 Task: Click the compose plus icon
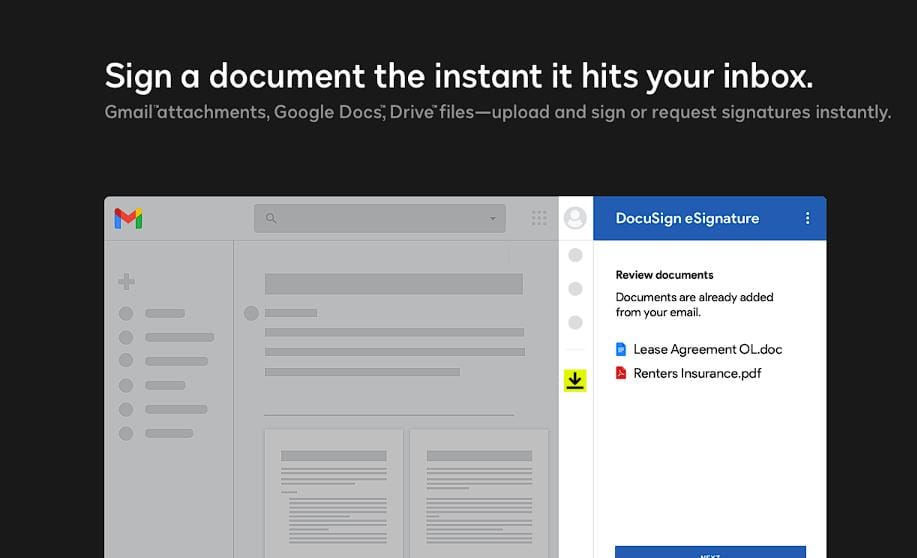click(x=126, y=282)
